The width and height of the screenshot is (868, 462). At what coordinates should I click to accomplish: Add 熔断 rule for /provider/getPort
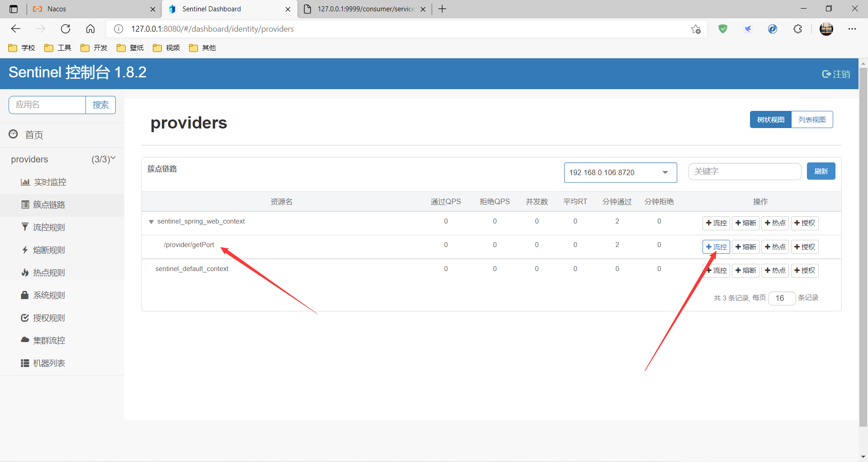coord(745,247)
